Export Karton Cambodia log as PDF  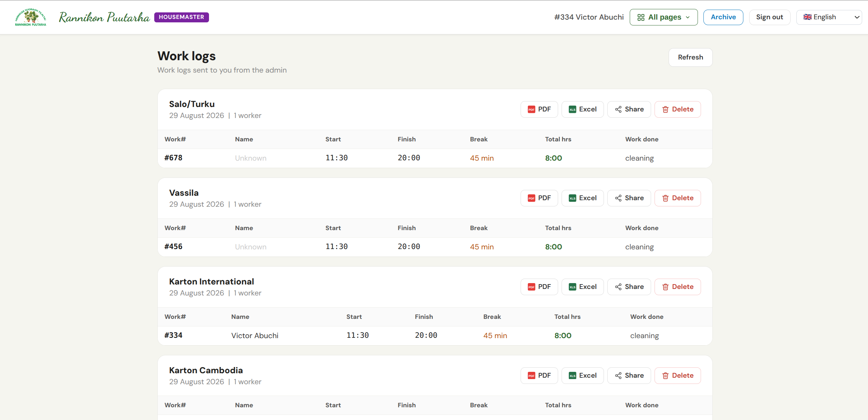[x=539, y=376]
